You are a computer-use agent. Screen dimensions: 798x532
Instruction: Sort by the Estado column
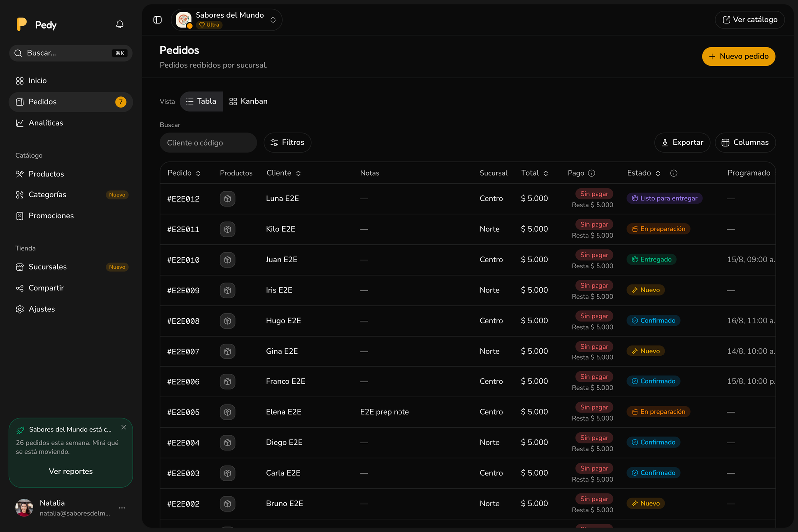pos(644,173)
